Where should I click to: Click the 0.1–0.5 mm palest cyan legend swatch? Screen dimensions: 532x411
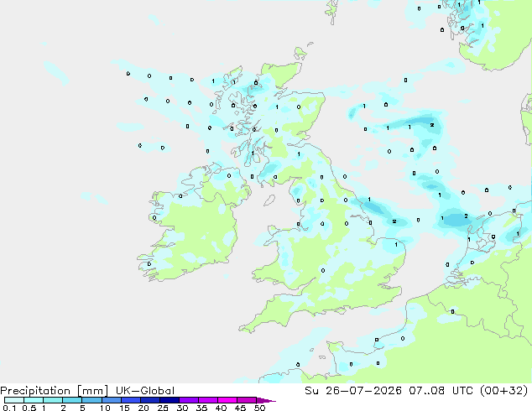pos(14,400)
